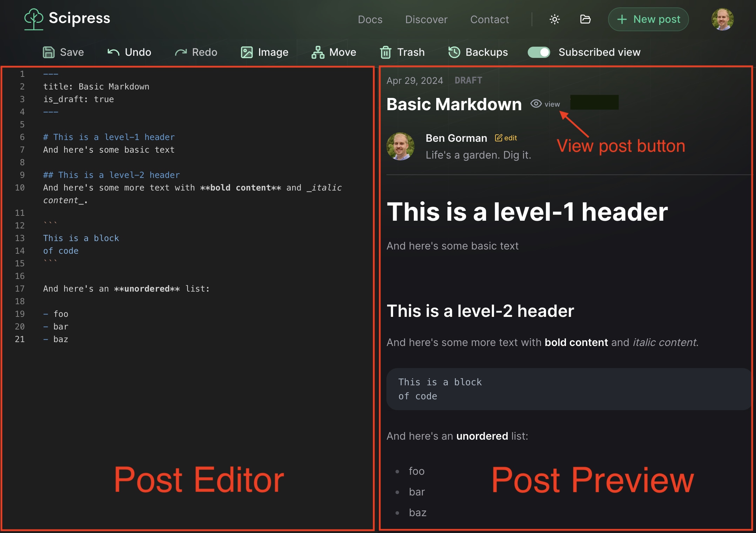Click the Redo label in the toolbar
This screenshot has height=533, width=756.
click(x=205, y=52)
